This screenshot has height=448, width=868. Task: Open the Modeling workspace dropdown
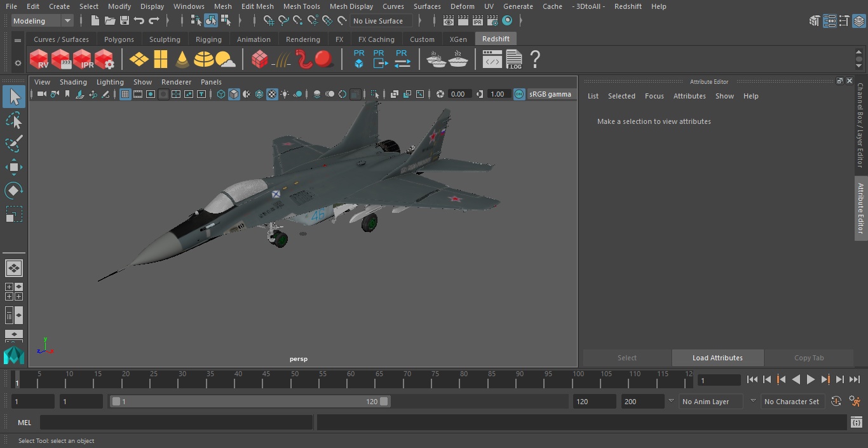pyautogui.click(x=42, y=21)
